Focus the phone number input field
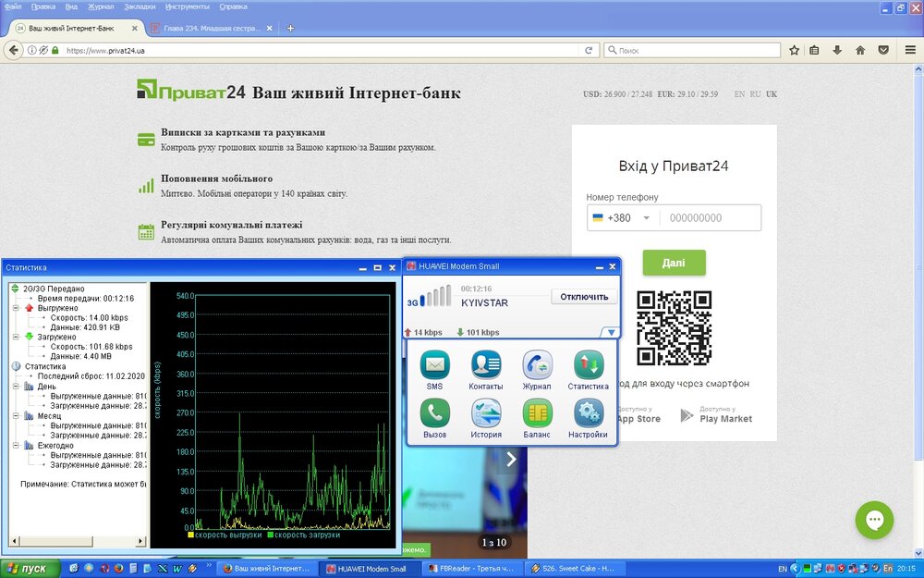Image resolution: width=924 pixels, height=578 pixels. tap(710, 217)
